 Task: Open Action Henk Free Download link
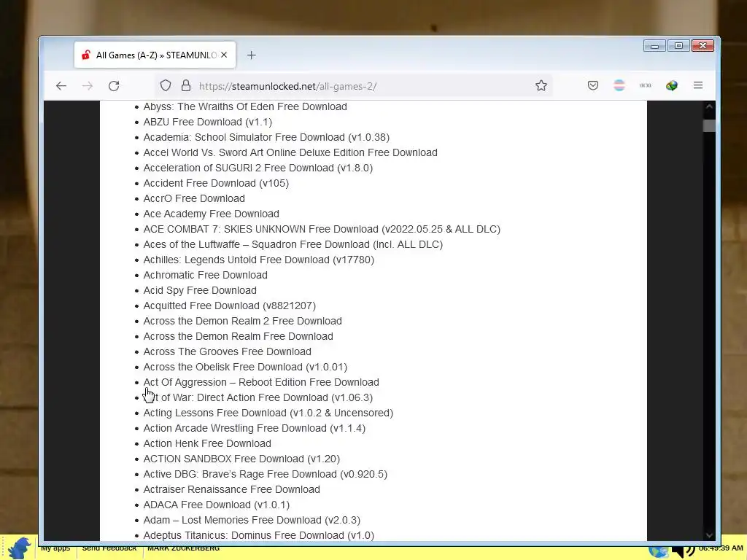(x=207, y=443)
